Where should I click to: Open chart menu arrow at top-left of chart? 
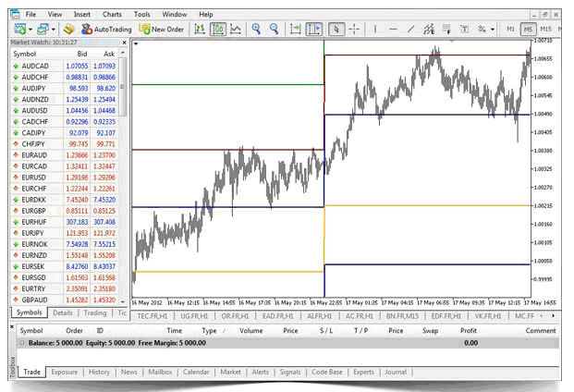coord(138,43)
